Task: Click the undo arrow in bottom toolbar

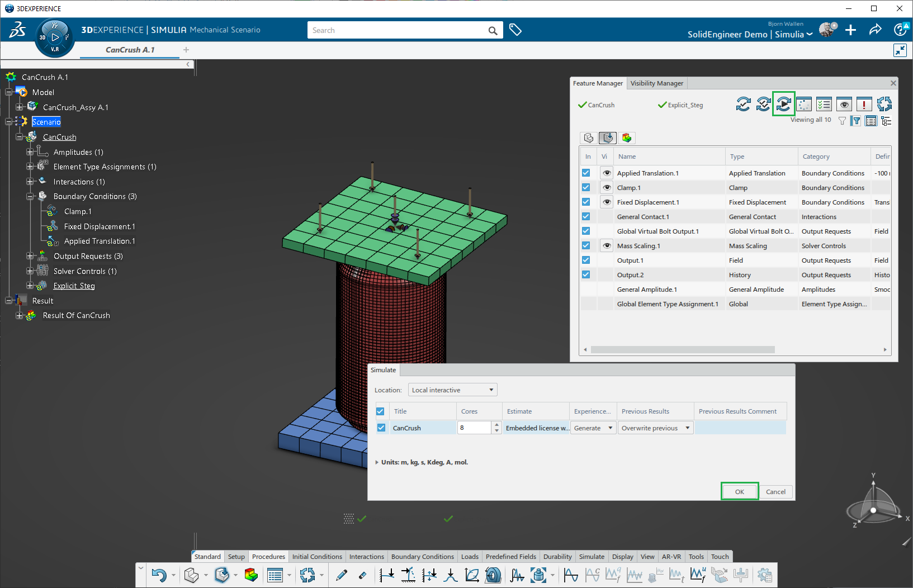Action: coord(159,575)
